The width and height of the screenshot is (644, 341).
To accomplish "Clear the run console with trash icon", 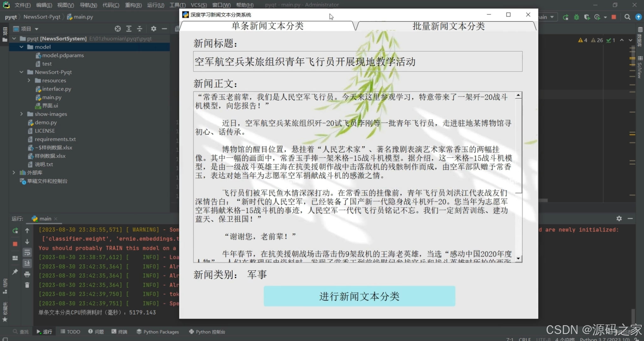I will click(27, 285).
